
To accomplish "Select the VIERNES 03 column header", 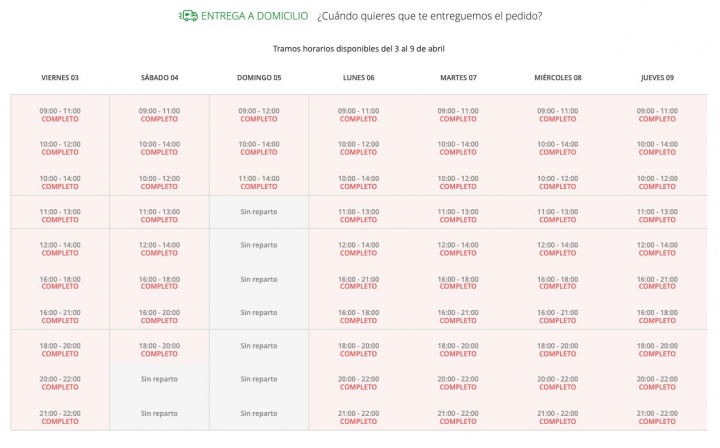I will [60, 77].
